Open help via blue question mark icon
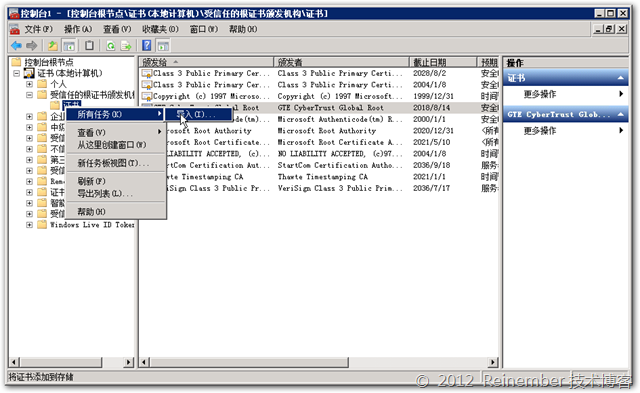640x393 pixels. pos(147,46)
